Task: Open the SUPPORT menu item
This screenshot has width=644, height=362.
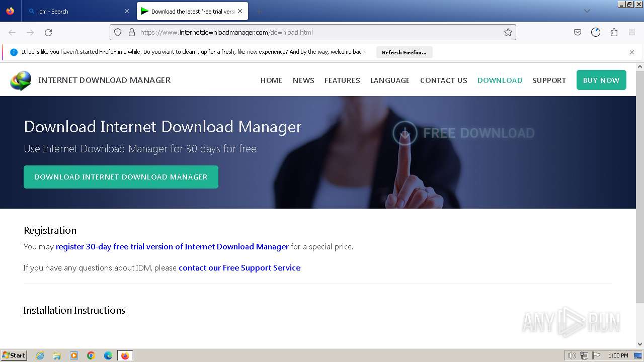Action: 549,80
